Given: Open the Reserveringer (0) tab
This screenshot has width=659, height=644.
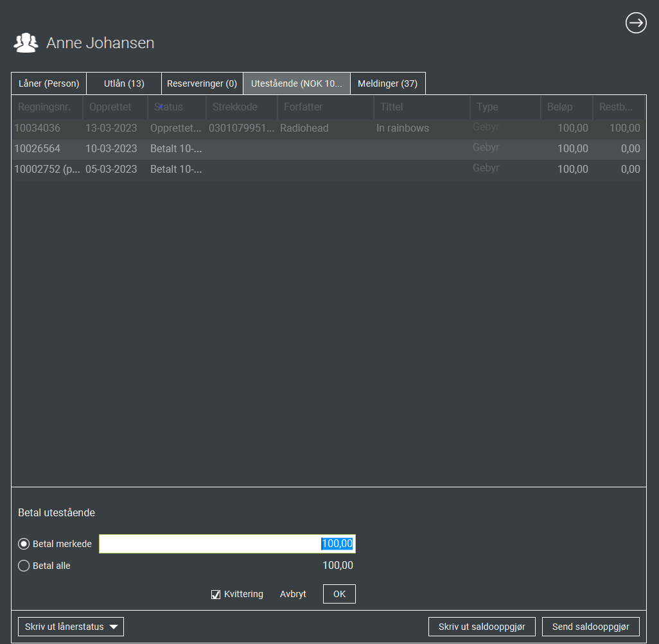Looking at the screenshot, I should 202,83.
